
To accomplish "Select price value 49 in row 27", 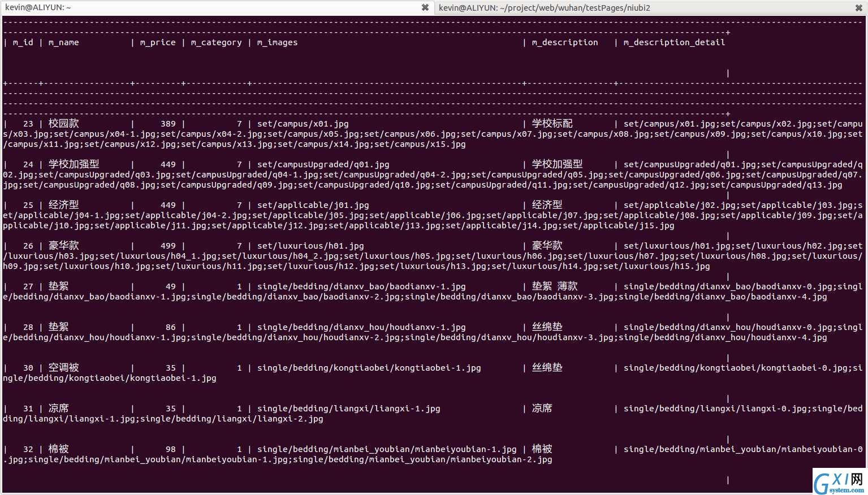I will (171, 286).
